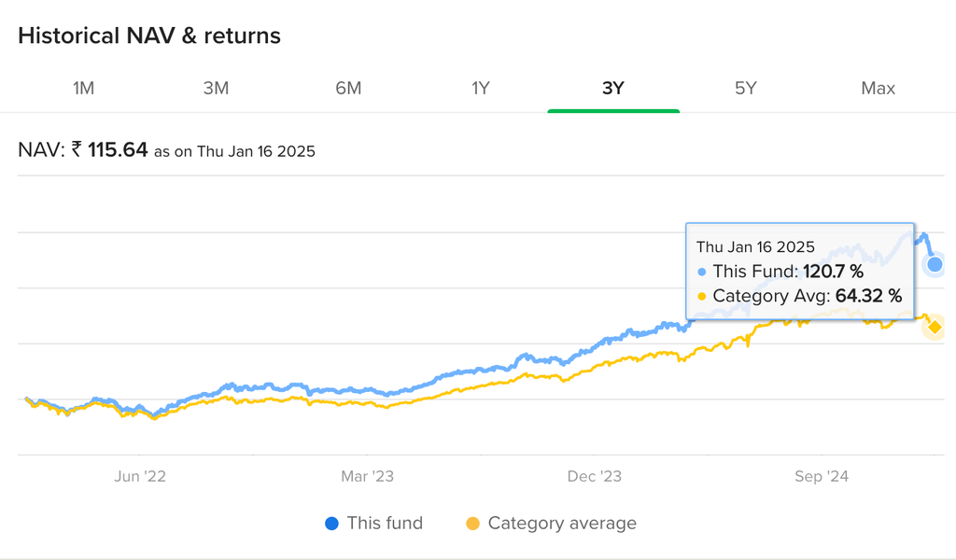Viewport: 956px width, 560px height.
Task: Click the blue circular fund marker on chart
Action: pyautogui.click(x=934, y=265)
